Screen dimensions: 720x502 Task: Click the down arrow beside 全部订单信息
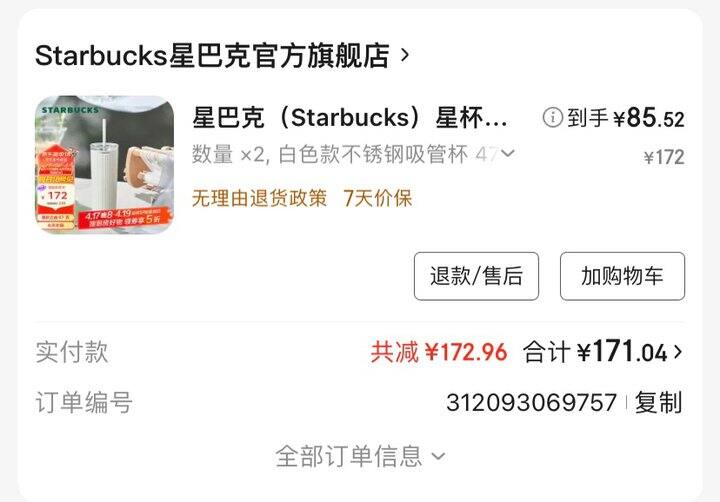click(439, 457)
